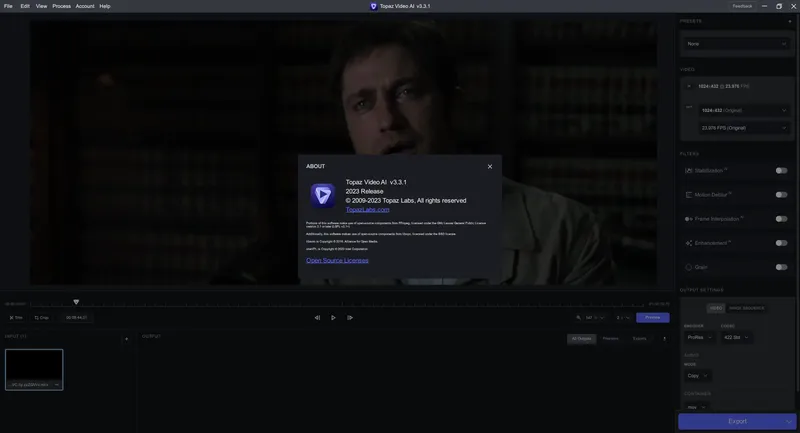Step to the next frame
Viewport: 800px width, 433px height.
point(349,318)
